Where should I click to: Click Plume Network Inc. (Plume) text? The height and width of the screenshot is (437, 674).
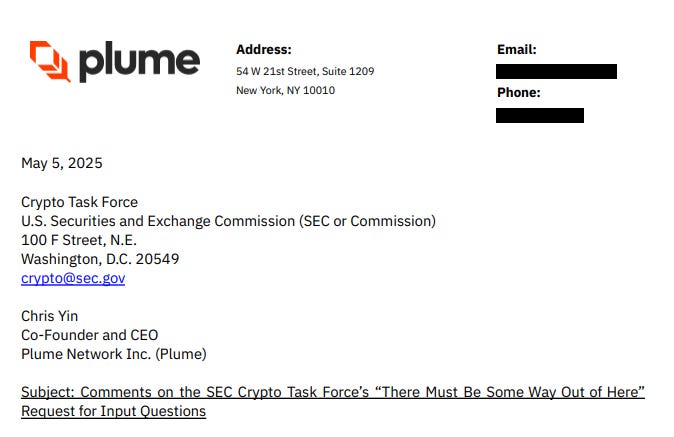114,354
